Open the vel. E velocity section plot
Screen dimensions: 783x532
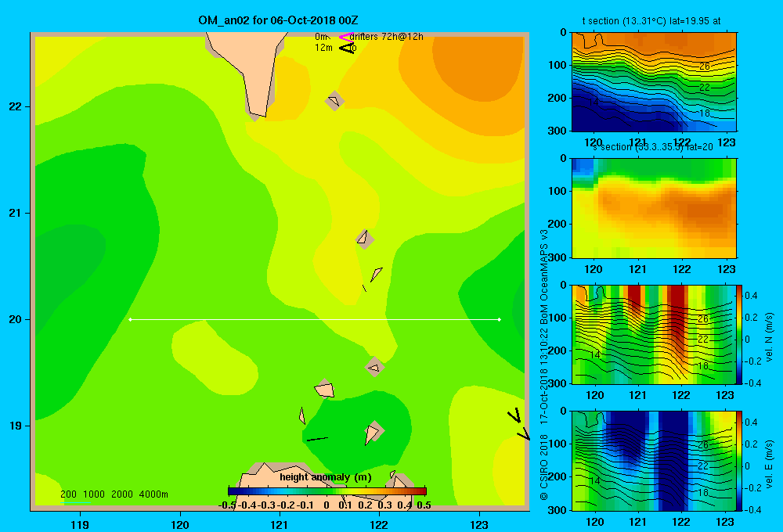(x=654, y=461)
